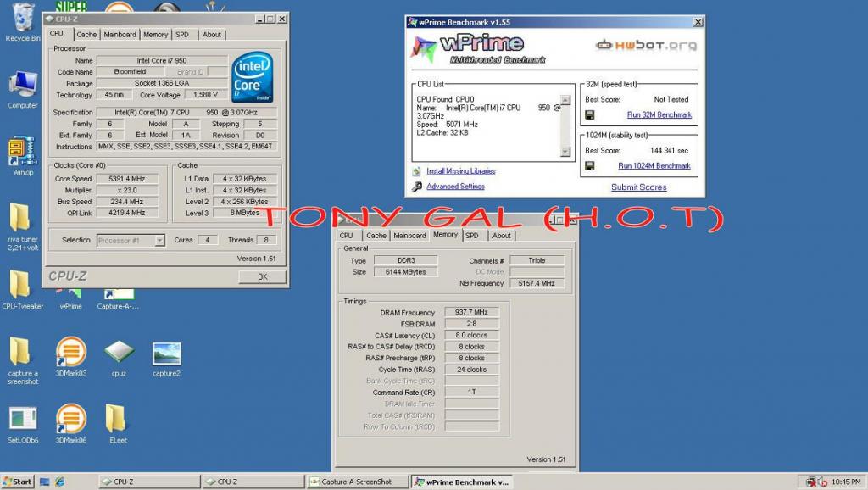
Task: Click the hwbot.org logo in wPrime
Action: [646, 45]
